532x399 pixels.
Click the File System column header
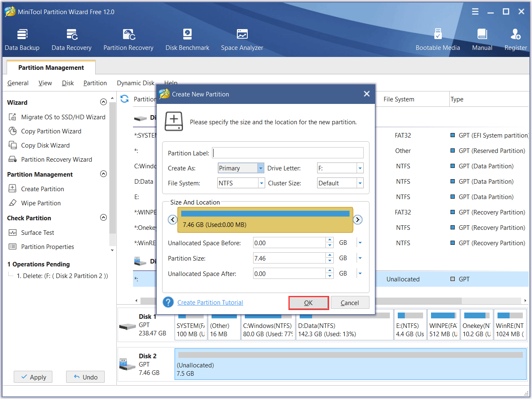coord(399,99)
